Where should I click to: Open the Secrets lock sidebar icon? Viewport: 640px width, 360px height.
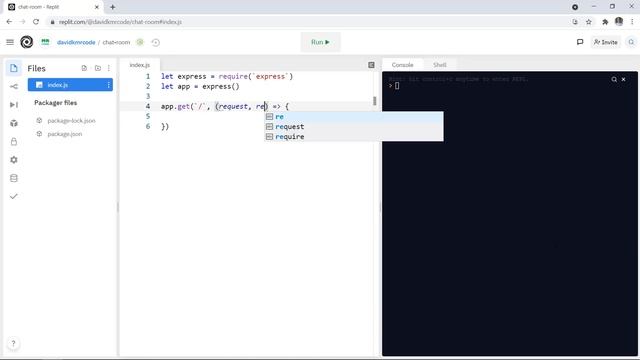[13, 142]
